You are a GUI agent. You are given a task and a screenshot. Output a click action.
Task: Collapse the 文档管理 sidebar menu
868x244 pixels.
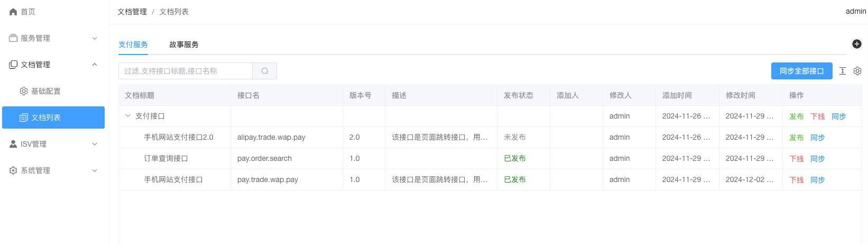coord(95,65)
